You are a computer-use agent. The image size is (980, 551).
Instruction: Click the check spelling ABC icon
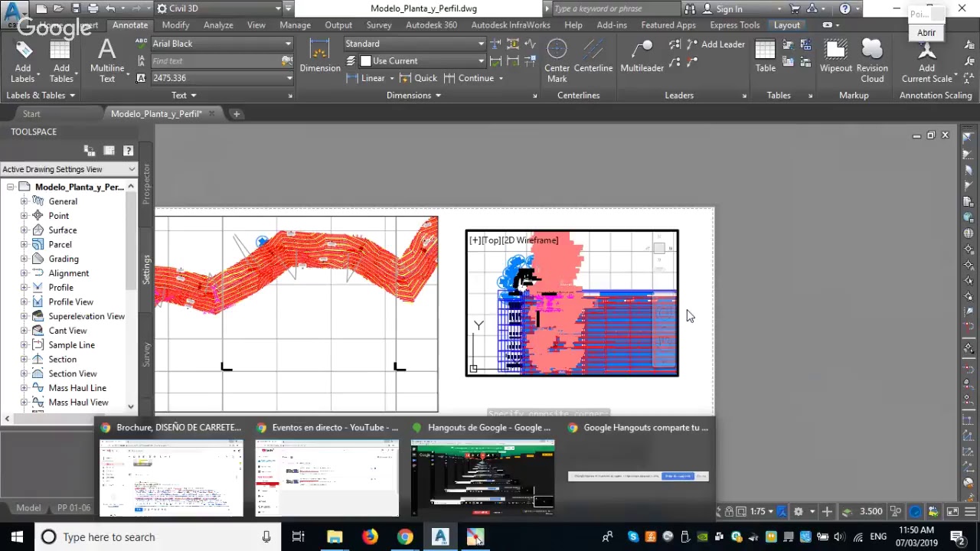tap(141, 44)
